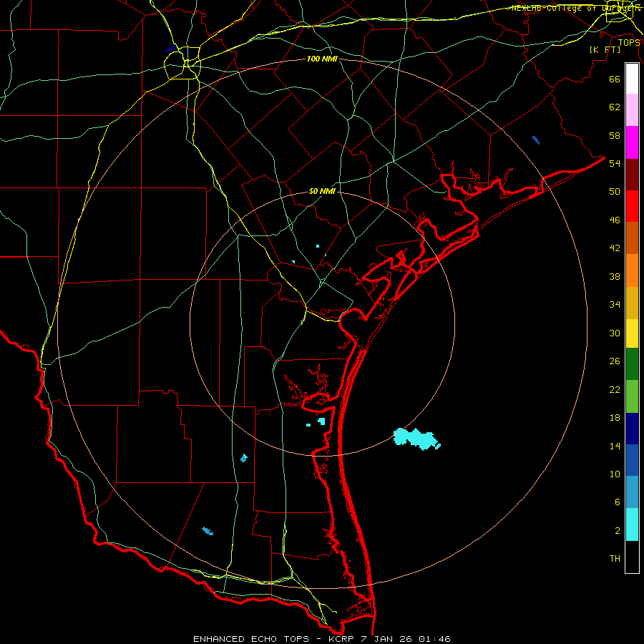Select the maroon 54 kft legend swatch
This screenshot has height=644, width=644.
(x=632, y=175)
